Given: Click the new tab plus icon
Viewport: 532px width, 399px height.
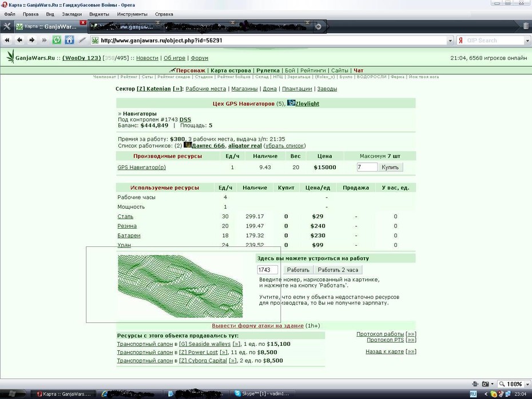Looking at the screenshot, I should coord(318,26).
